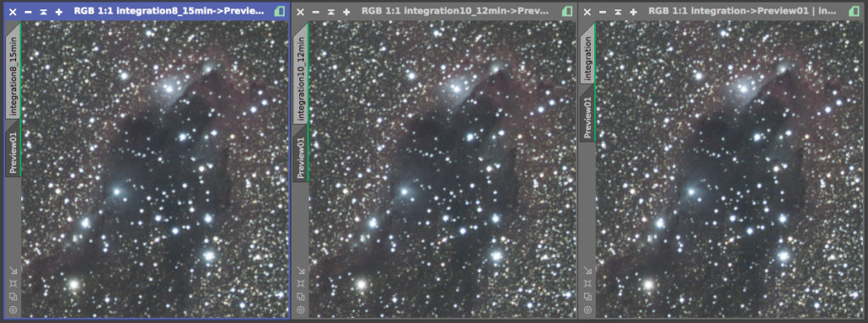Click overlapping squares icon in integration8_15min window
The height and width of the screenshot is (323, 868).
[x=14, y=297]
